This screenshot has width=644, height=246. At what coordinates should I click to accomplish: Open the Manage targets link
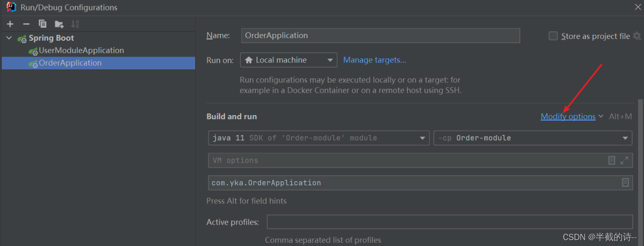375,60
